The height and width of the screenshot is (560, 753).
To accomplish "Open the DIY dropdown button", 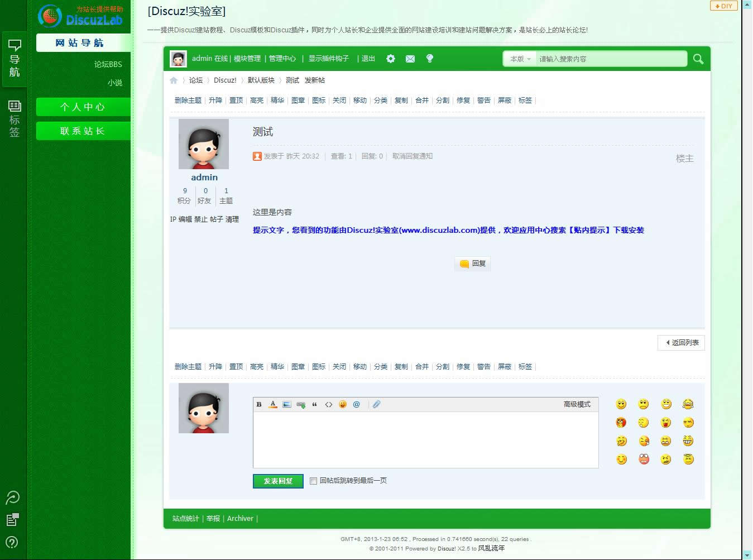I will [723, 6].
